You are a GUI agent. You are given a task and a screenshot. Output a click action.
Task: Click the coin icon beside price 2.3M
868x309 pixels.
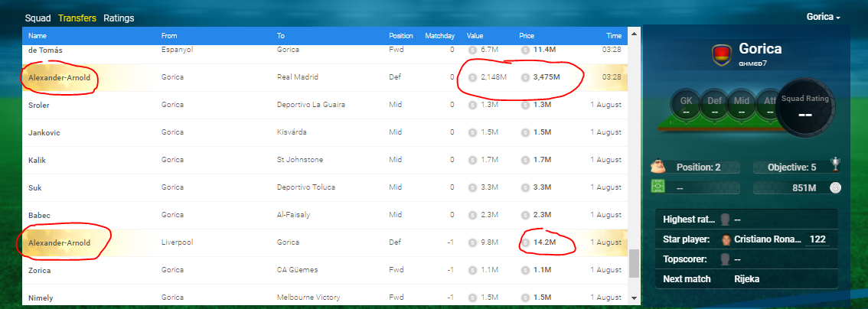coord(524,215)
